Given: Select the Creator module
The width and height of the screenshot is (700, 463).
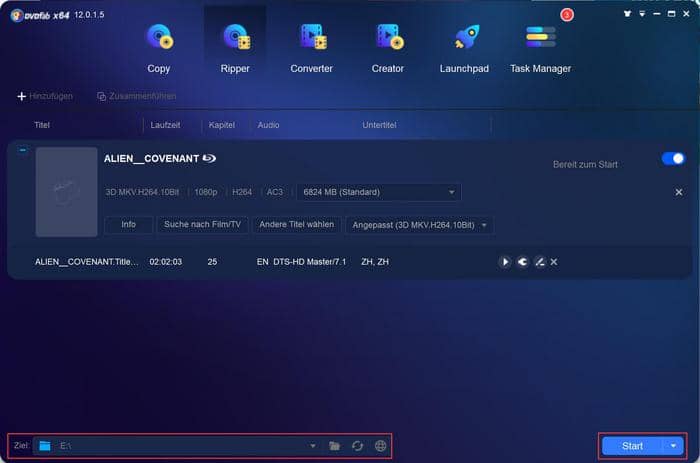Looking at the screenshot, I should (x=388, y=48).
